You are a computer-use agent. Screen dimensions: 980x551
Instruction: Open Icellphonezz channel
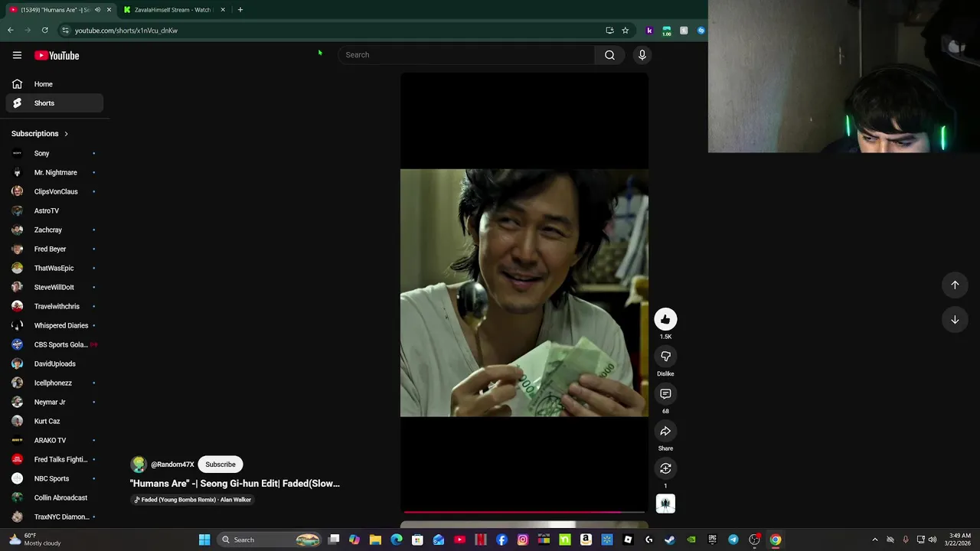[x=54, y=383]
